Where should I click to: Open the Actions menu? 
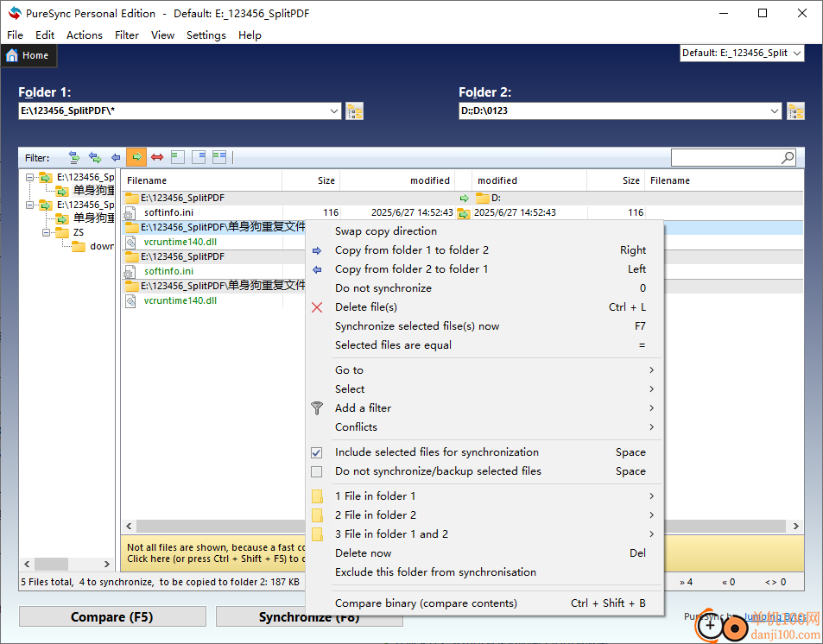(x=85, y=35)
